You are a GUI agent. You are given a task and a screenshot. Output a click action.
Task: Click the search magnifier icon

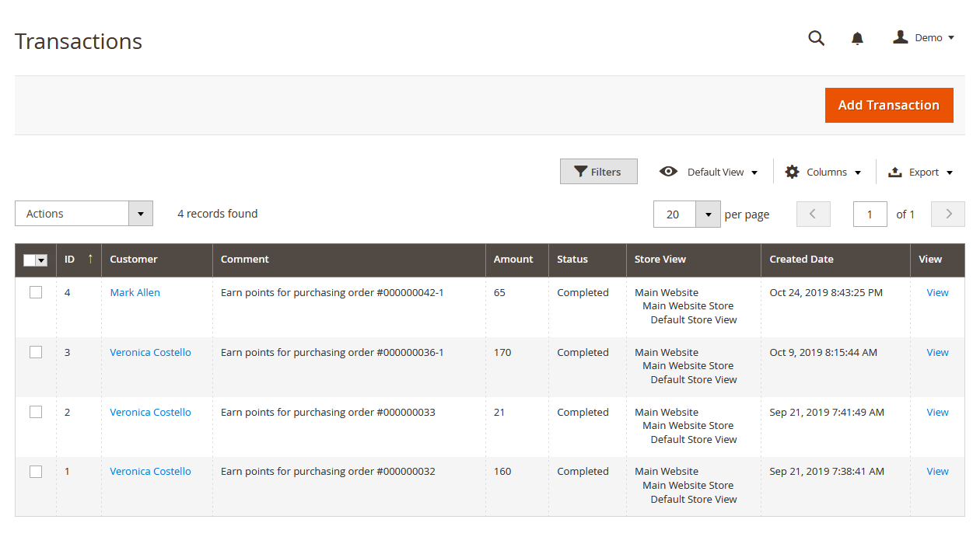pos(816,38)
